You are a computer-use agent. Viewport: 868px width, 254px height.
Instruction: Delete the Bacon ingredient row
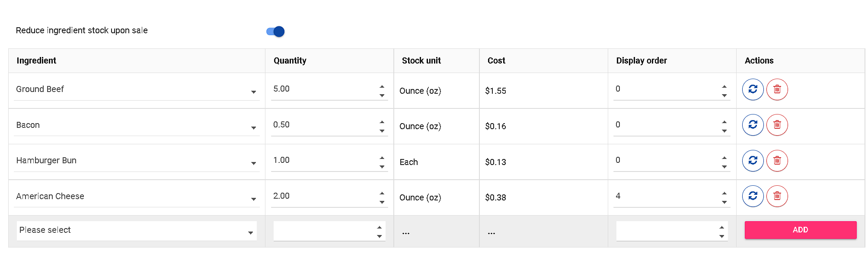click(777, 125)
